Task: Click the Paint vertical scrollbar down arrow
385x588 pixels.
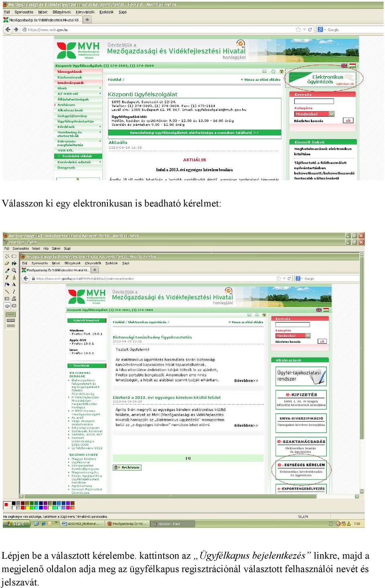Action: [x=362, y=491]
